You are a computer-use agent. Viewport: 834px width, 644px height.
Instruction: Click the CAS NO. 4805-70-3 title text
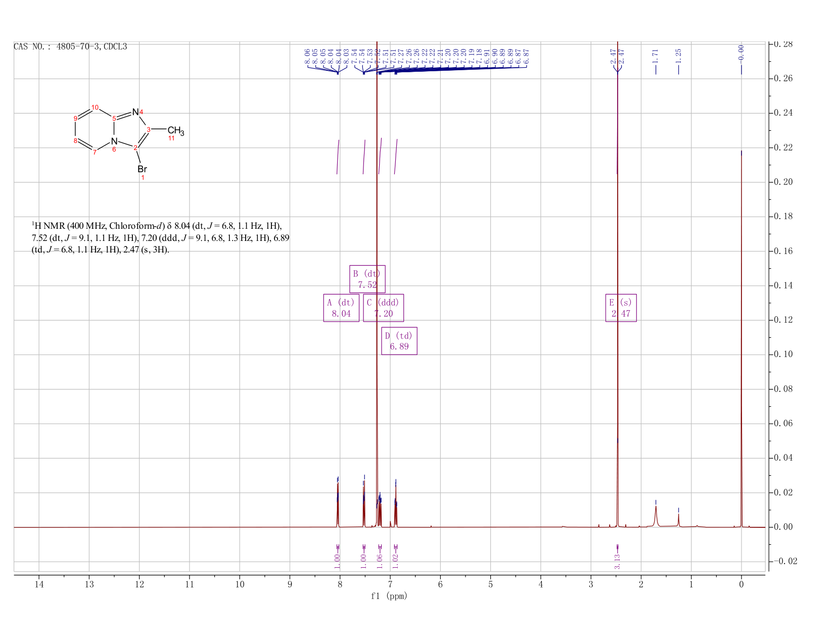pos(70,47)
